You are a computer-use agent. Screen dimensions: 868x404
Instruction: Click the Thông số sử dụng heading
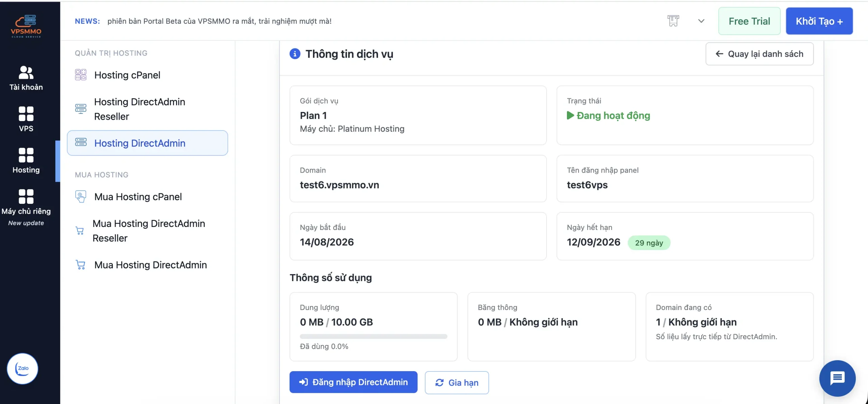[331, 277]
